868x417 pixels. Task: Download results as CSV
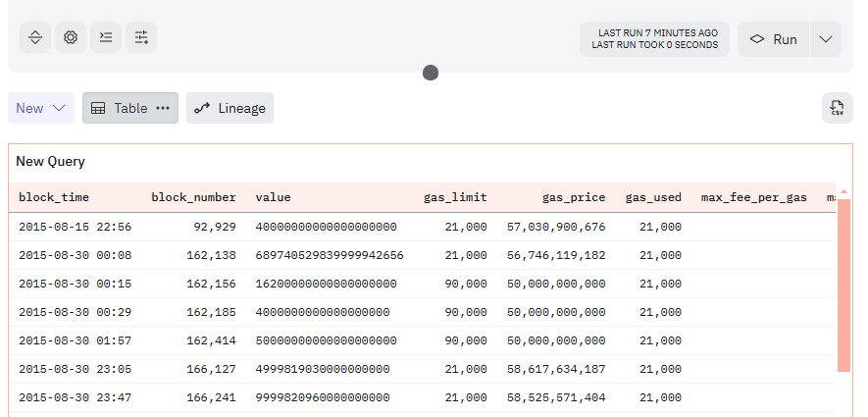pyautogui.click(x=837, y=108)
